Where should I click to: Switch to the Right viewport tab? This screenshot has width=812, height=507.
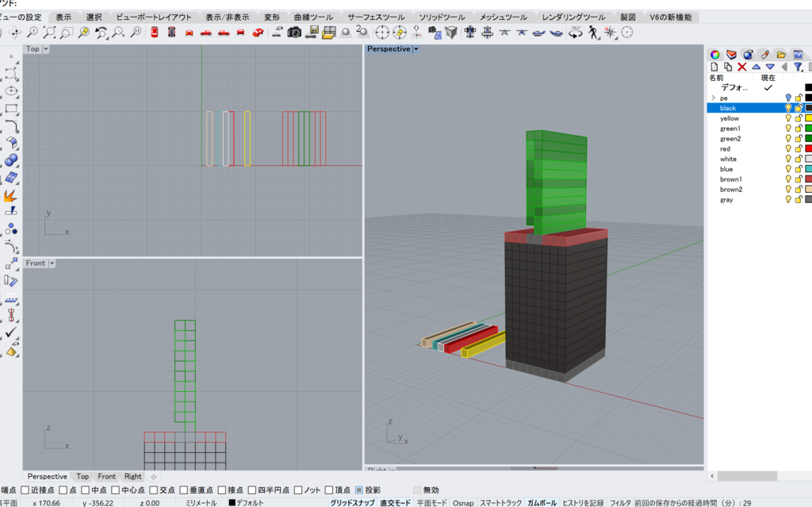coord(132,476)
